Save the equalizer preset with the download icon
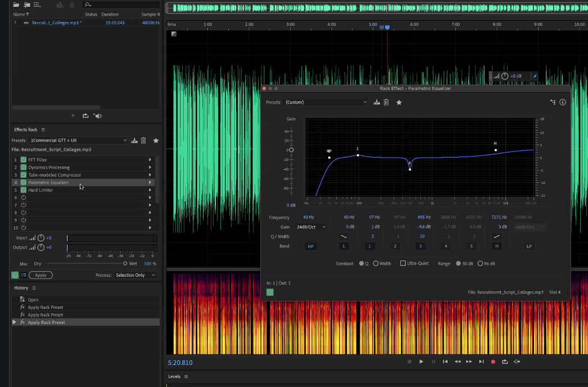 pyautogui.click(x=377, y=102)
